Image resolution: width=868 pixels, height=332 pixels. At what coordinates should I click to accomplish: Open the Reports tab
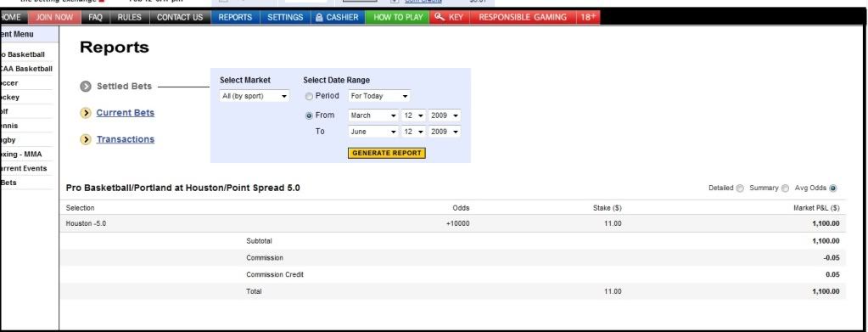[235, 17]
